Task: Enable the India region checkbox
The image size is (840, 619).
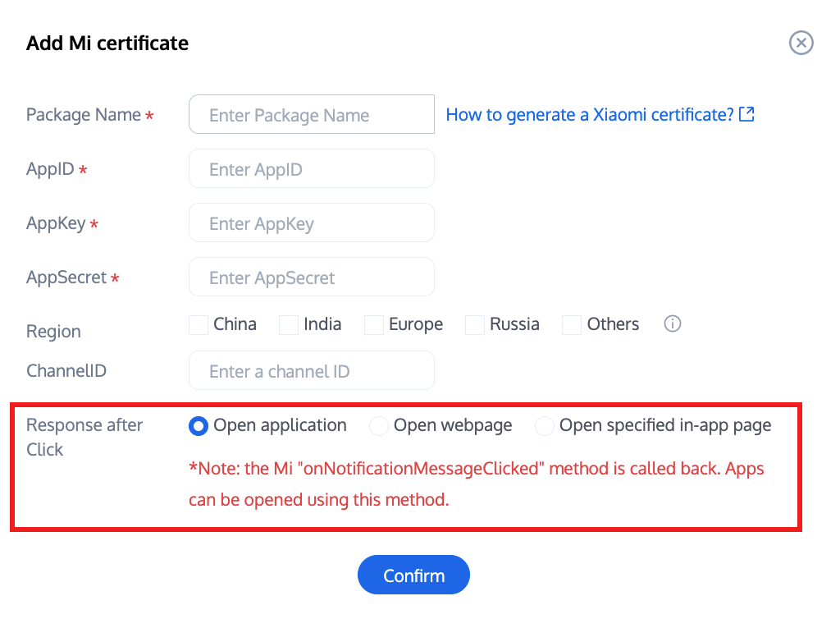Action: (x=289, y=325)
